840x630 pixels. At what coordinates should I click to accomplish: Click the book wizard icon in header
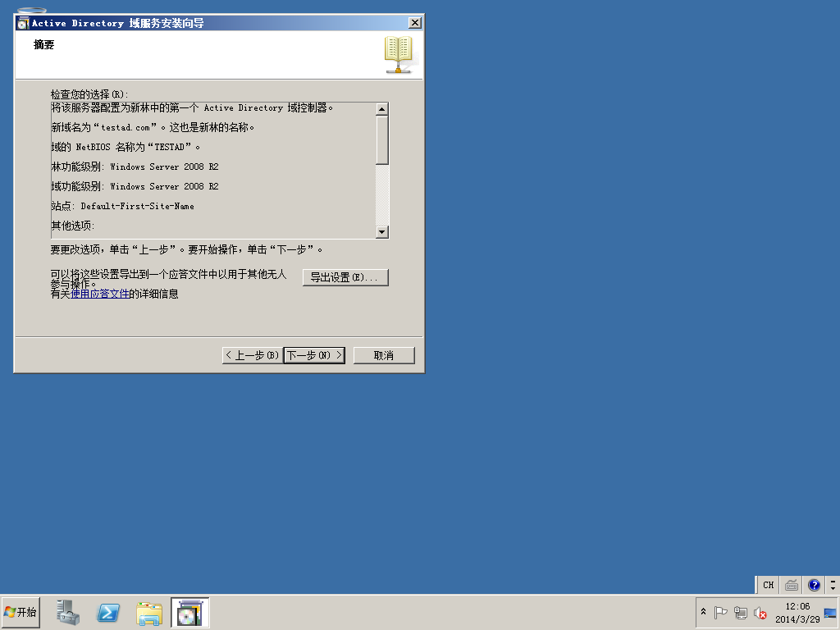coord(399,55)
